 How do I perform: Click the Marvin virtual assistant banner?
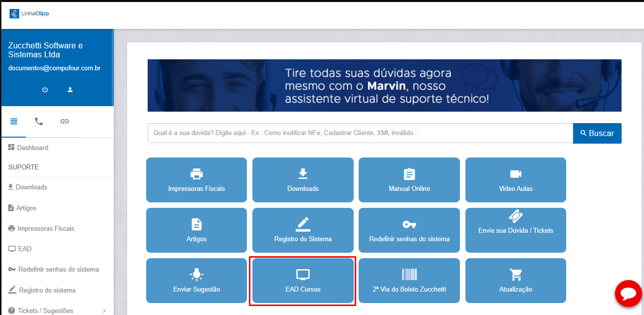click(x=384, y=86)
